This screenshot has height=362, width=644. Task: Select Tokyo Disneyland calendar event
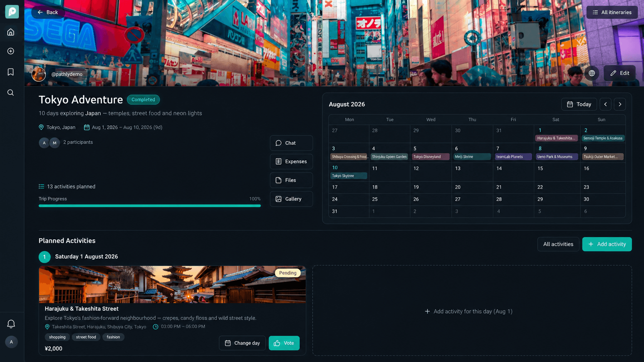click(x=430, y=157)
